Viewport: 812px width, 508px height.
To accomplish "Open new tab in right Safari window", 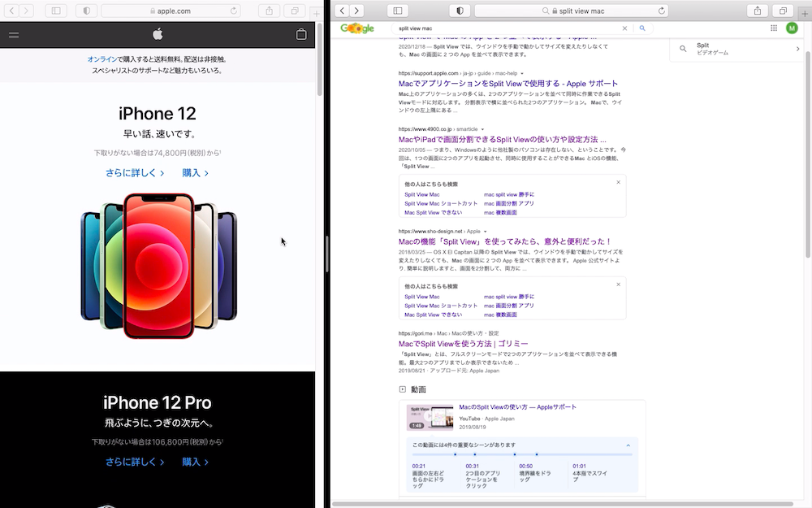I will point(804,14).
